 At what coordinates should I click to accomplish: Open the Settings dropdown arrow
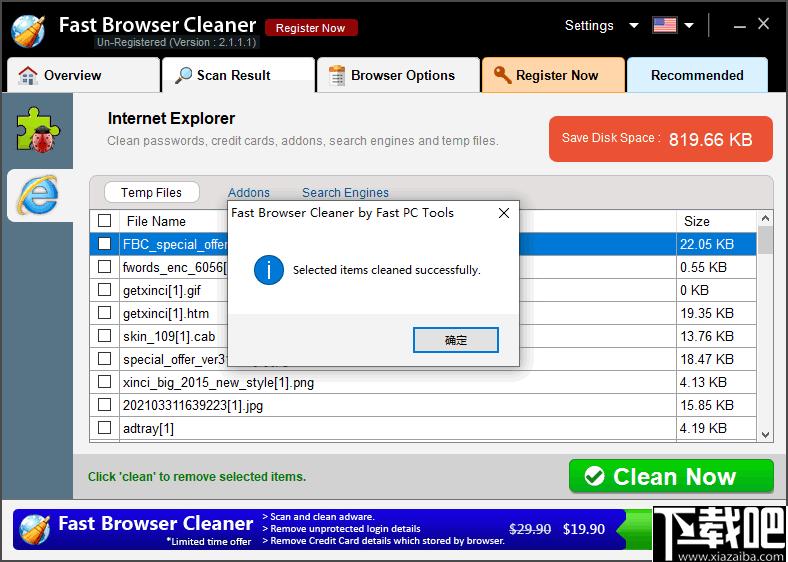[x=634, y=26]
